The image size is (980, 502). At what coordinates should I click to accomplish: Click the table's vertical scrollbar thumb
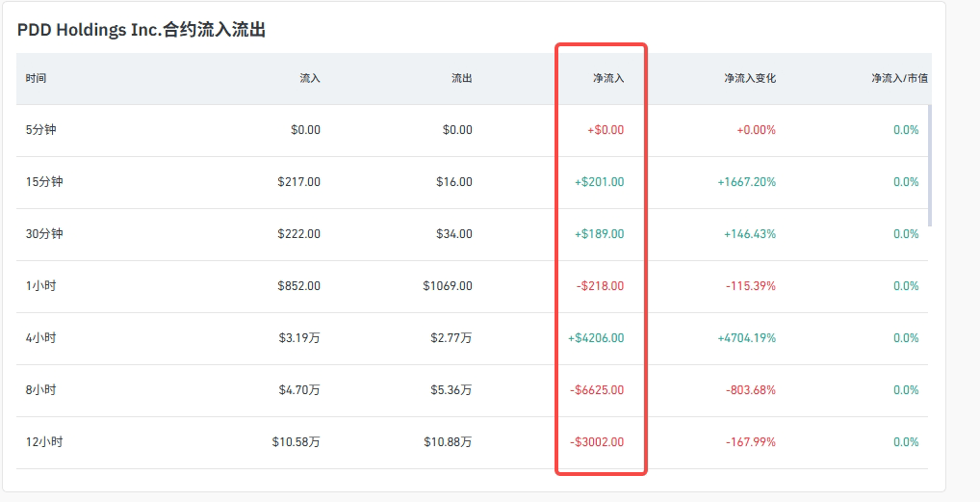[930, 166]
